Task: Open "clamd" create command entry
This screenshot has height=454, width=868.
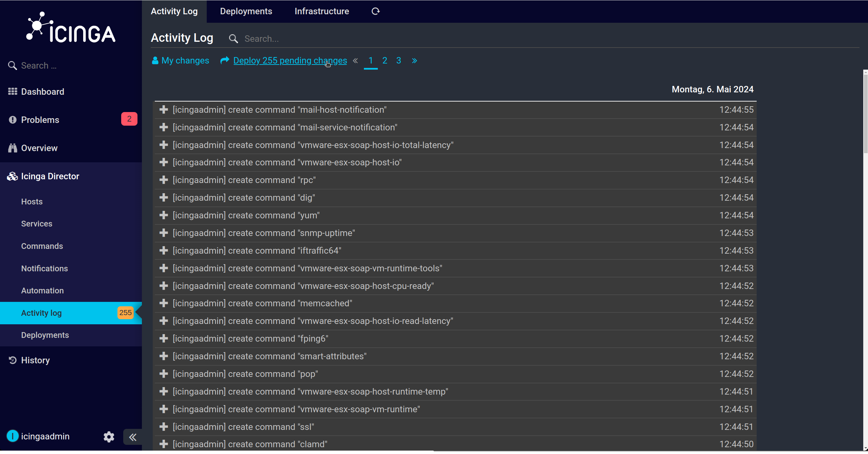Action: pyautogui.click(x=456, y=444)
